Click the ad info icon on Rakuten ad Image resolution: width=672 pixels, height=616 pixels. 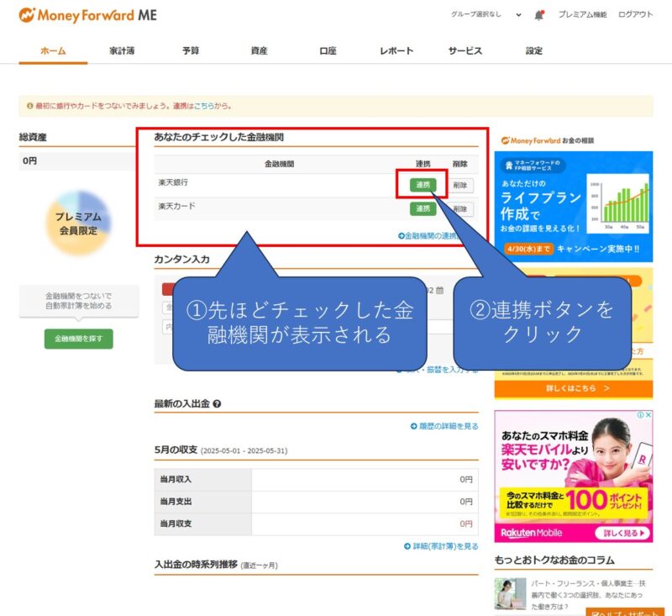click(641, 414)
